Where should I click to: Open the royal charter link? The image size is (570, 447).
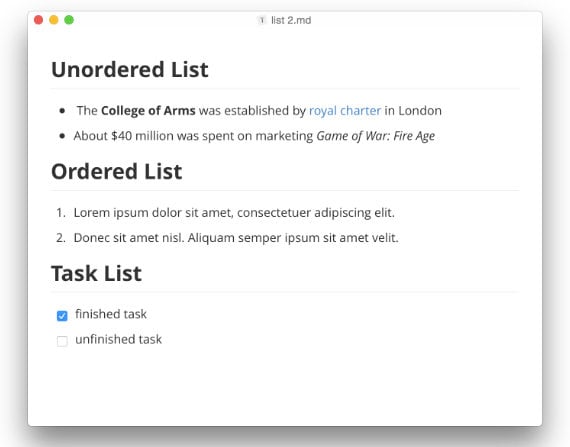click(345, 110)
